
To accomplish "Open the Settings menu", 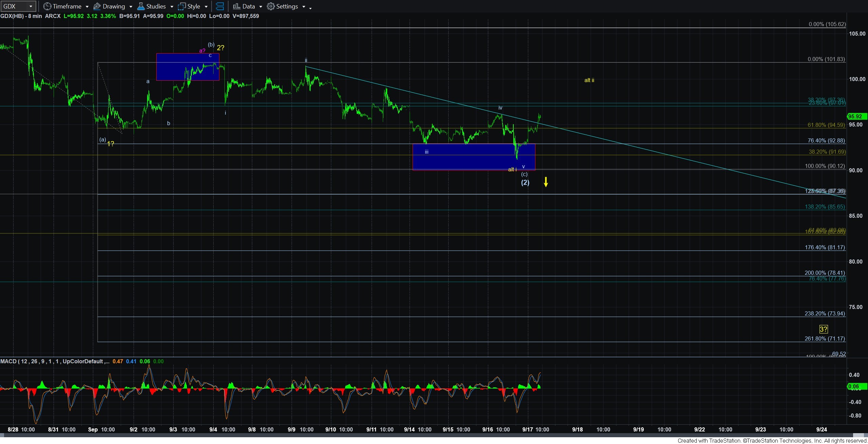I will (x=287, y=6).
